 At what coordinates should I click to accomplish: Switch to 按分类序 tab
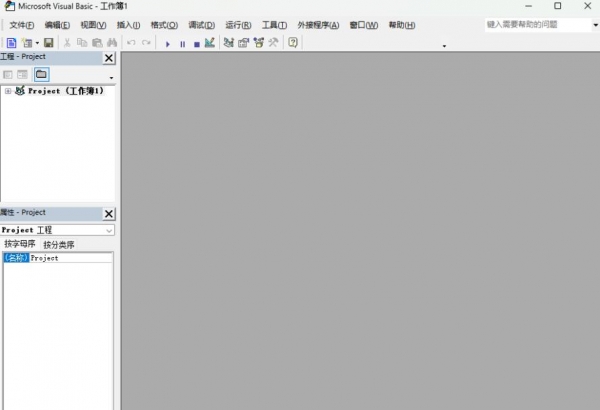click(x=59, y=245)
